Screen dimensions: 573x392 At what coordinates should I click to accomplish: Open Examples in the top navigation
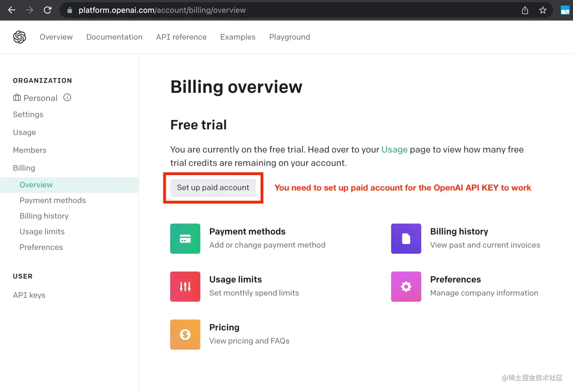pos(238,37)
